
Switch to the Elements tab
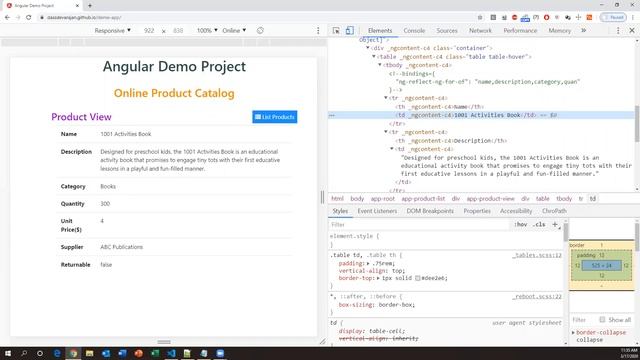380,31
